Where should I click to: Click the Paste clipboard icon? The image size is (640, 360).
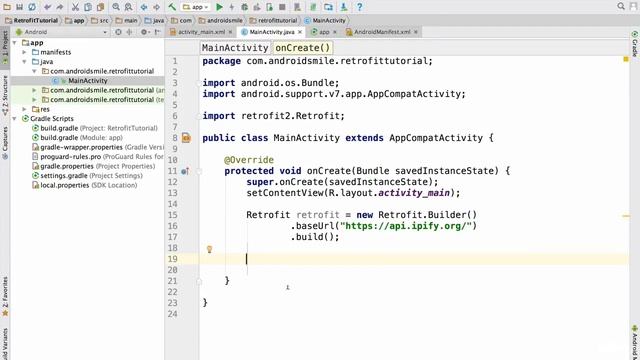[100, 7]
